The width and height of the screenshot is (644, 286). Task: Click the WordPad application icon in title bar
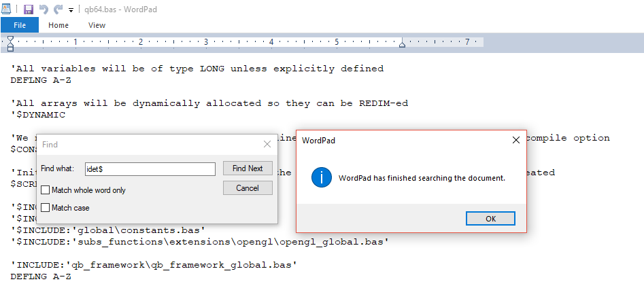(7, 9)
